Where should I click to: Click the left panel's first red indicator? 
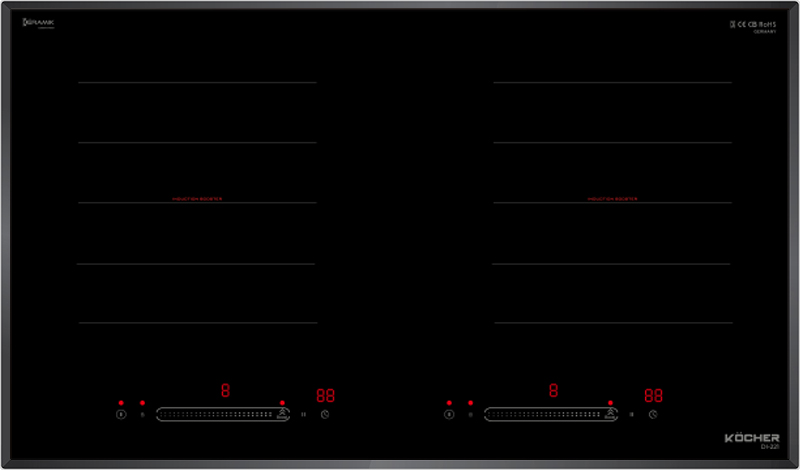coord(121,403)
